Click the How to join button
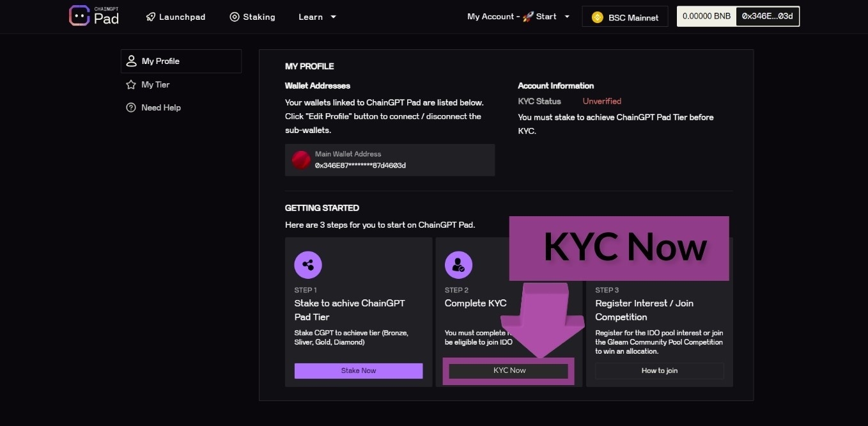This screenshot has width=868, height=426. (x=659, y=371)
